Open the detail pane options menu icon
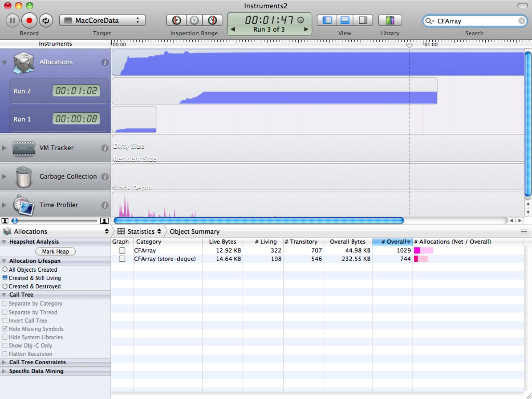 524,232
